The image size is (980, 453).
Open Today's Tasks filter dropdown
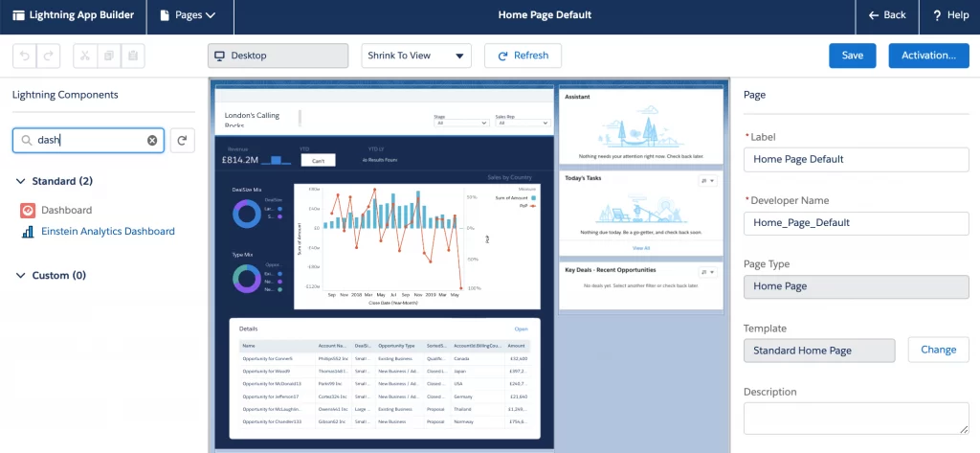(708, 181)
